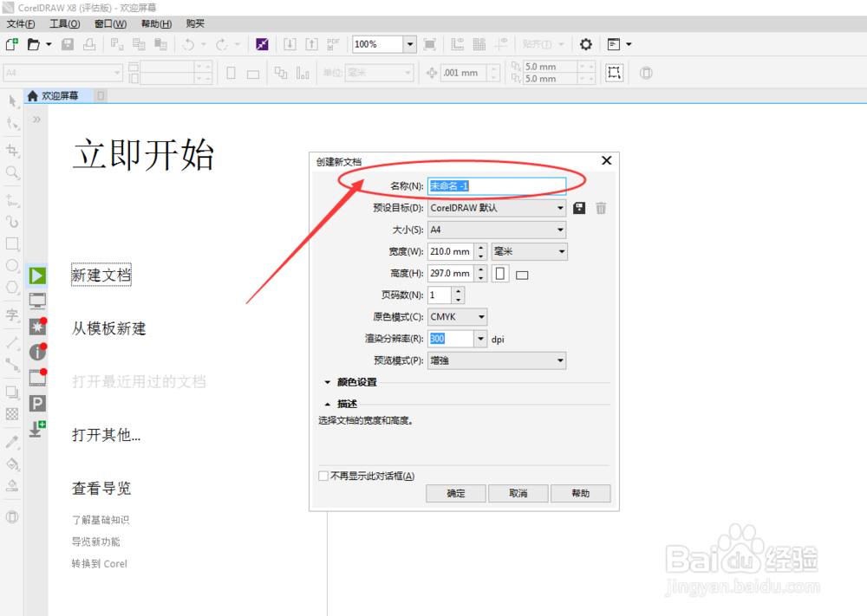This screenshot has height=616, width=867.
Task: Click the delete preset trash icon
Action: coord(601,208)
